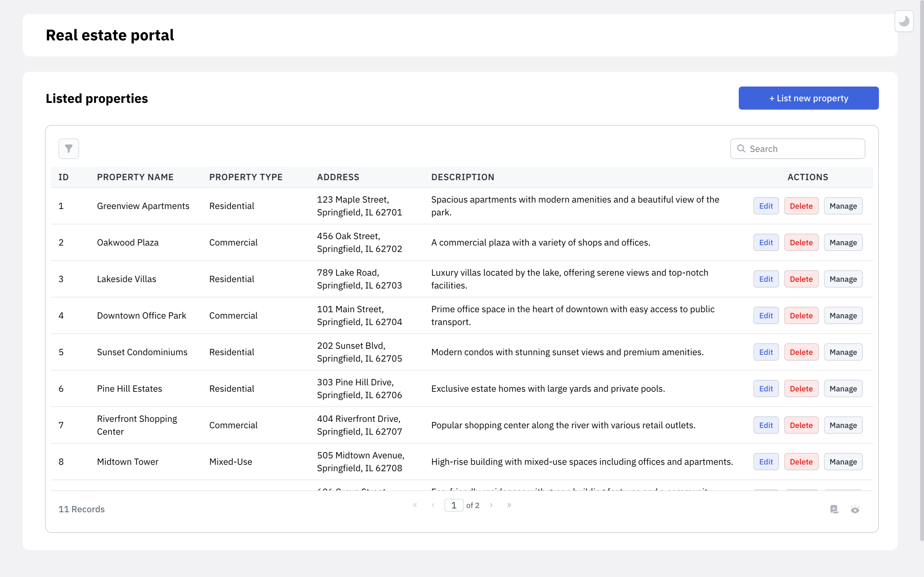Screen dimensions: 924x577
Task: Edit the Greenview Apartments listing
Action: (766, 206)
